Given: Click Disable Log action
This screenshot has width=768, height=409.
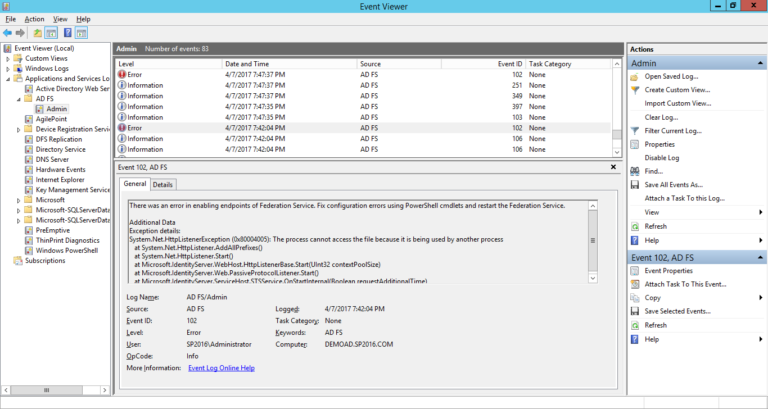Looking at the screenshot, I should click(662, 158).
